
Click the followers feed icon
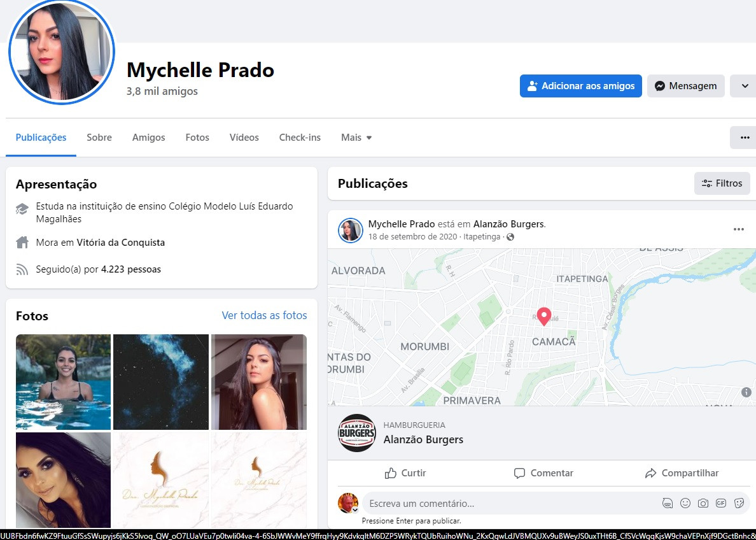coord(22,269)
